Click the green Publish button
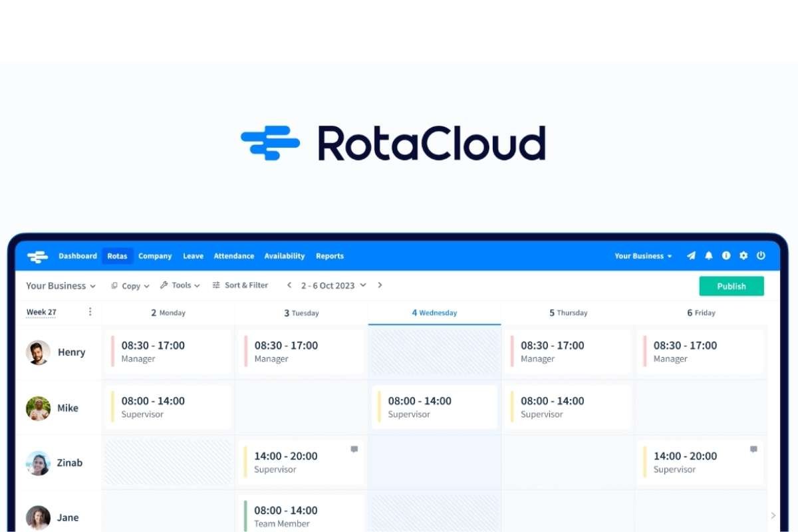 [x=731, y=286]
